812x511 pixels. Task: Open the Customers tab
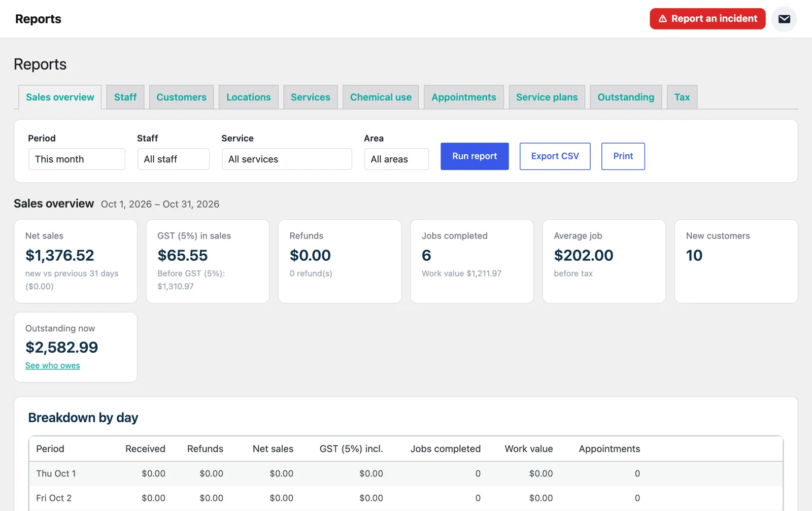pyautogui.click(x=181, y=97)
